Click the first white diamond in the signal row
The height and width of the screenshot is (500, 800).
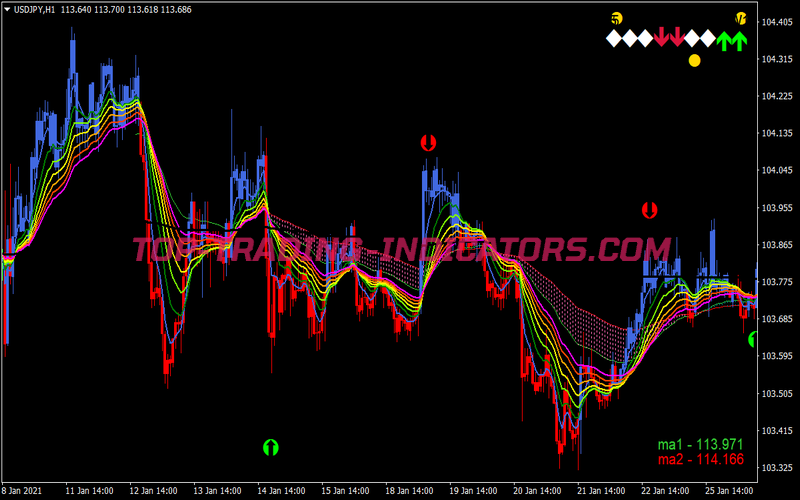(x=614, y=38)
